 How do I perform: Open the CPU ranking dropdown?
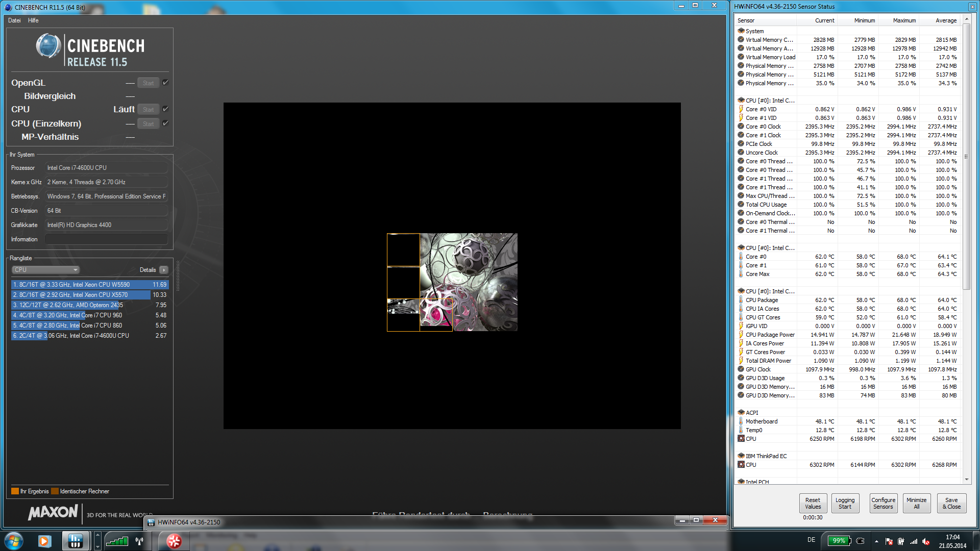tap(45, 270)
